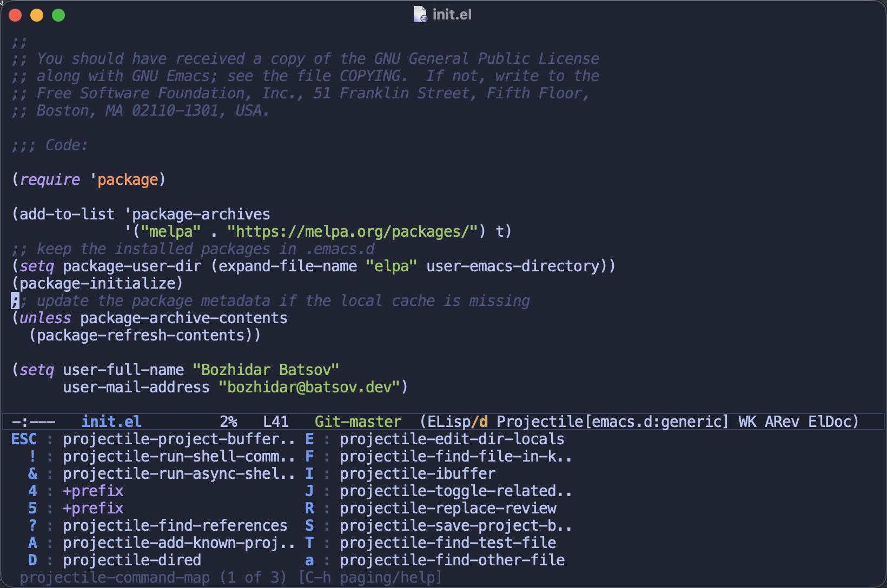Click the init.el buffer name in mode line

[x=111, y=422]
